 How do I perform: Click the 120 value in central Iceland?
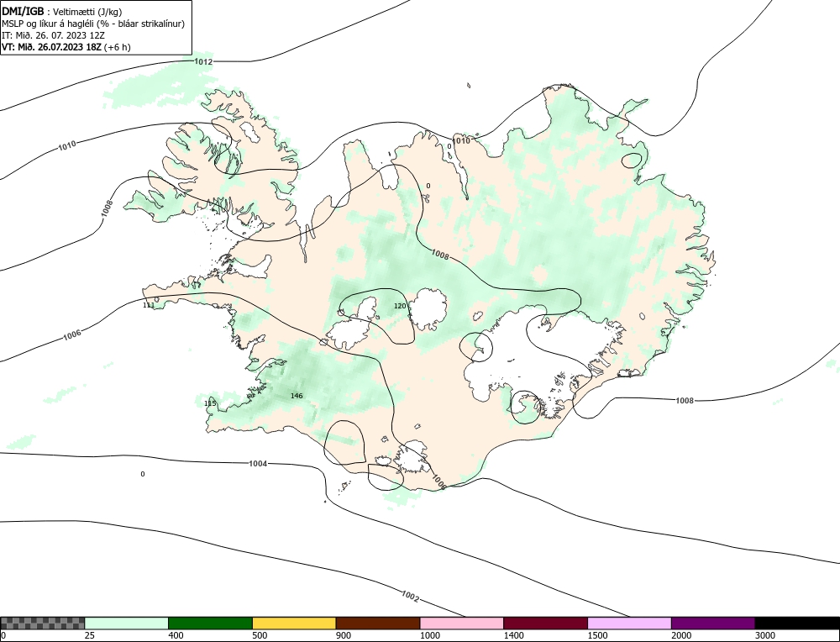[x=400, y=306]
